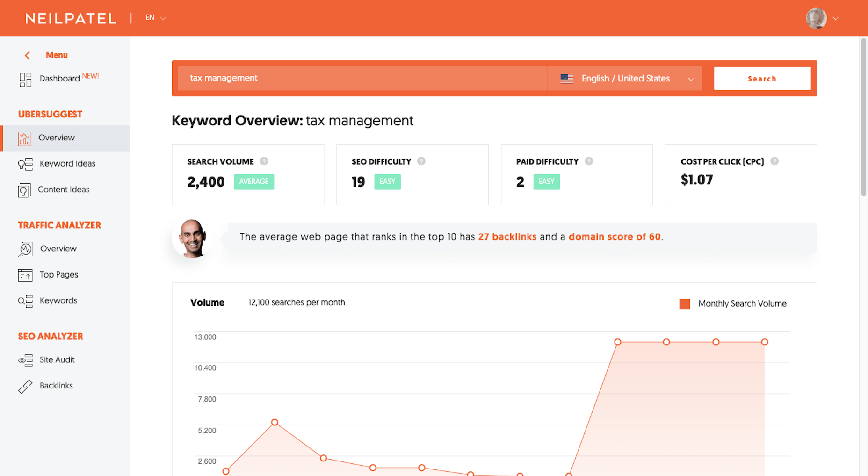Click the US flag icon
This screenshot has width=868, height=476.
point(567,79)
